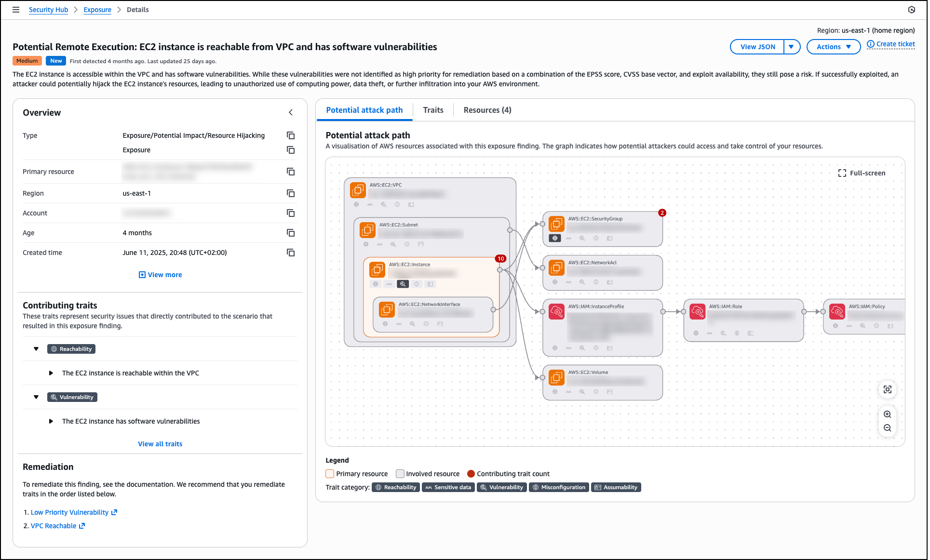Open the hamburger navigation menu
Screen dimensions: 930x560
[x=16, y=10]
